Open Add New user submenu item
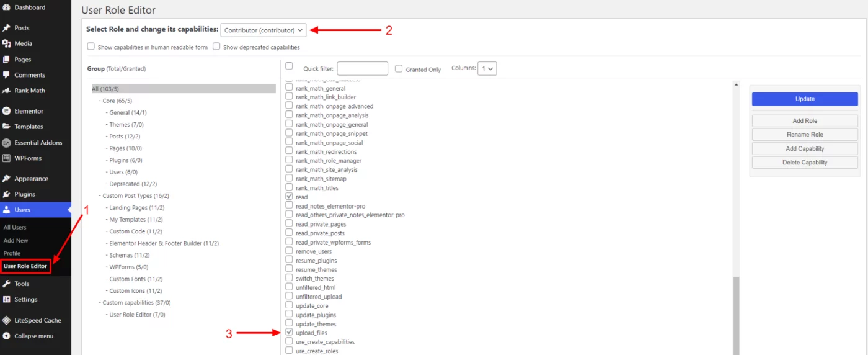This screenshot has height=355, width=868. point(16,240)
